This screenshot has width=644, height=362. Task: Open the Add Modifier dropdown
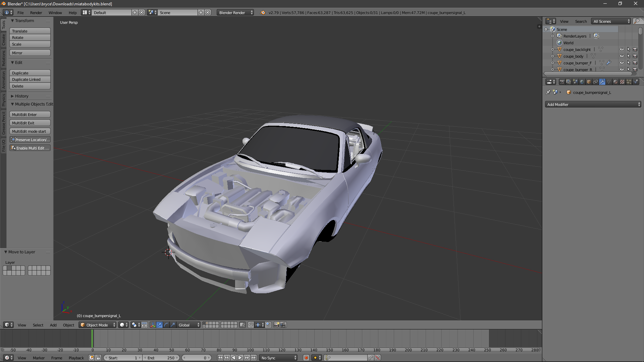pyautogui.click(x=593, y=105)
